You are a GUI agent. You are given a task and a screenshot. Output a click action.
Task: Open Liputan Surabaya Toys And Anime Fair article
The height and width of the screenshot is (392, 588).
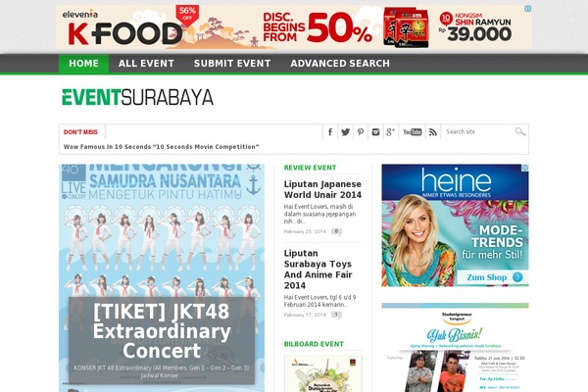pyautogui.click(x=318, y=269)
